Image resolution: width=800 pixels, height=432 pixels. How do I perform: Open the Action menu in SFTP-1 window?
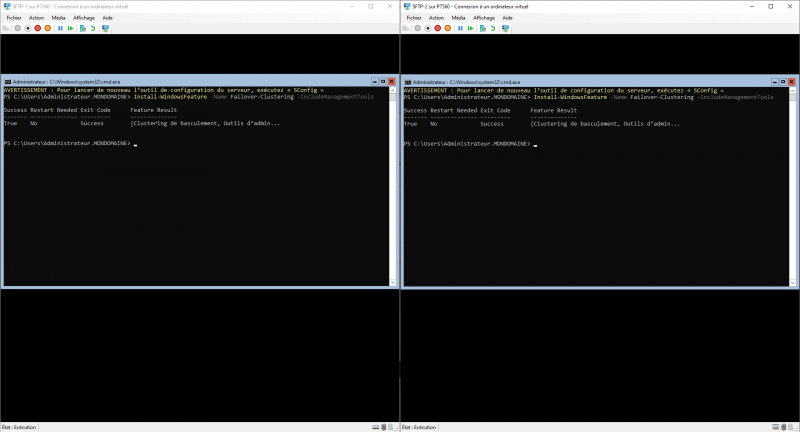point(36,18)
